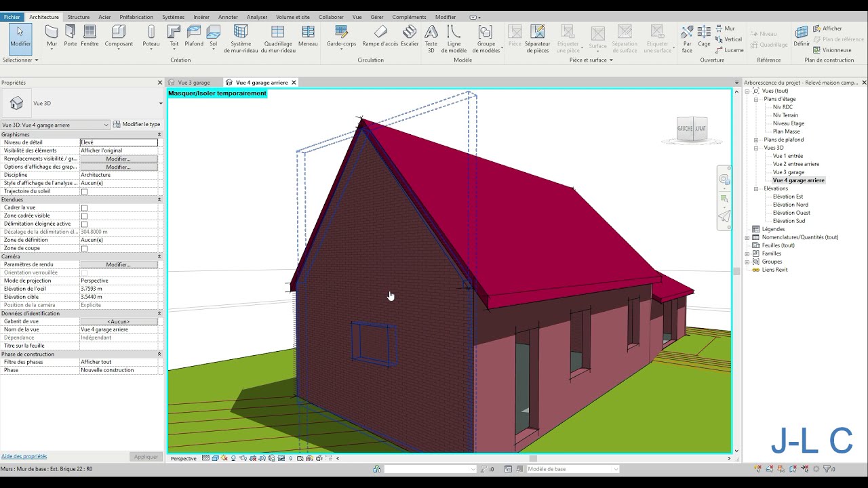
Task: Enable Délimitation éloignée active checkbox
Action: (x=84, y=224)
